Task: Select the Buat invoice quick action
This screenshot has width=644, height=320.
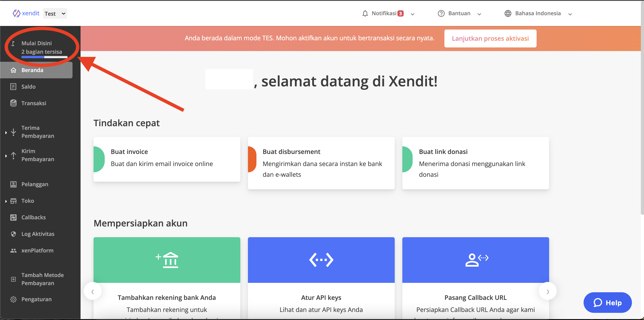Action: 167,159
